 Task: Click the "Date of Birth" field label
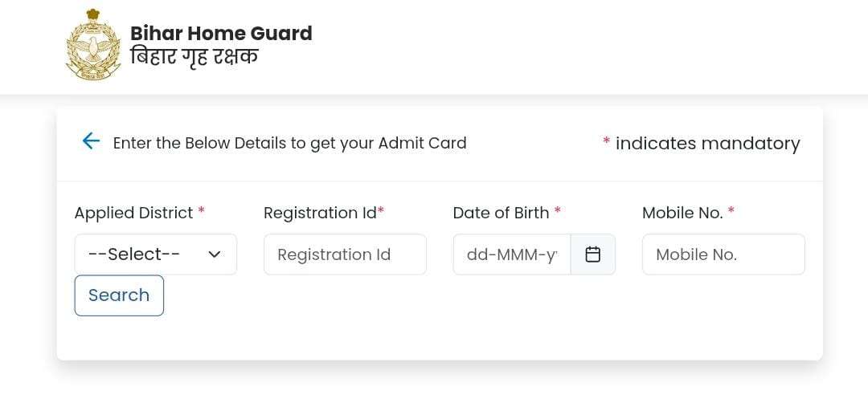pyautogui.click(x=501, y=213)
